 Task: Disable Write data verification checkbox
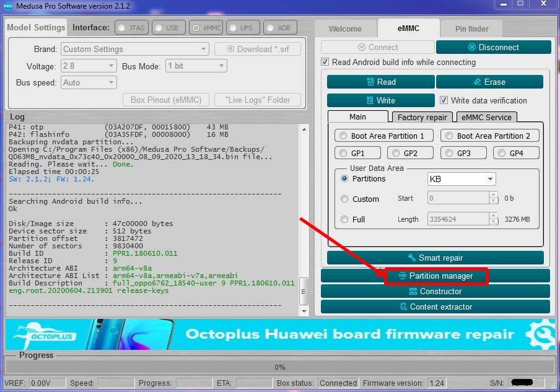(444, 100)
